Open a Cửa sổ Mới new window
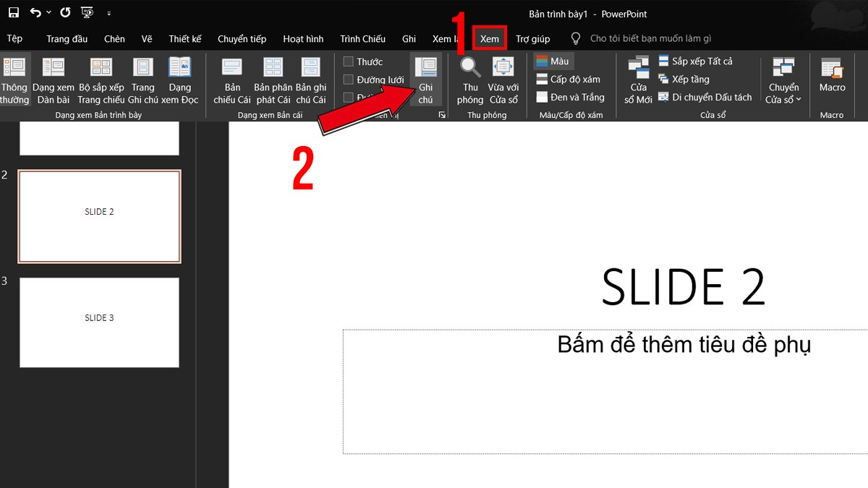868x488 pixels. [x=639, y=81]
